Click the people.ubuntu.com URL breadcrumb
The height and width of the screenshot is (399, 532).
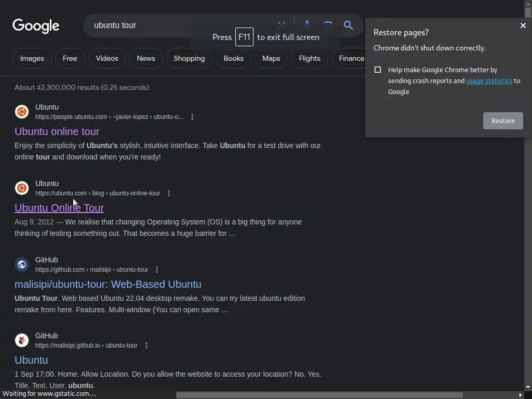[x=109, y=117]
